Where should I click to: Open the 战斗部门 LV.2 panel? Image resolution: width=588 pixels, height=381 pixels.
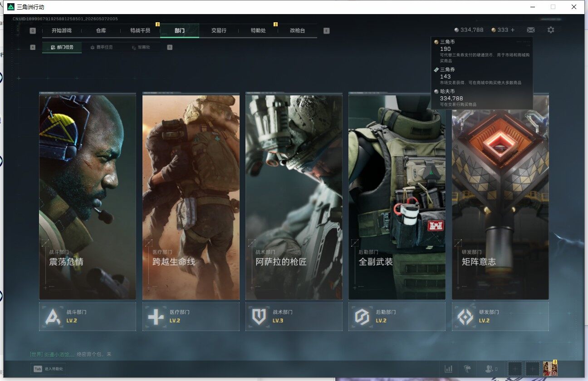tap(88, 317)
